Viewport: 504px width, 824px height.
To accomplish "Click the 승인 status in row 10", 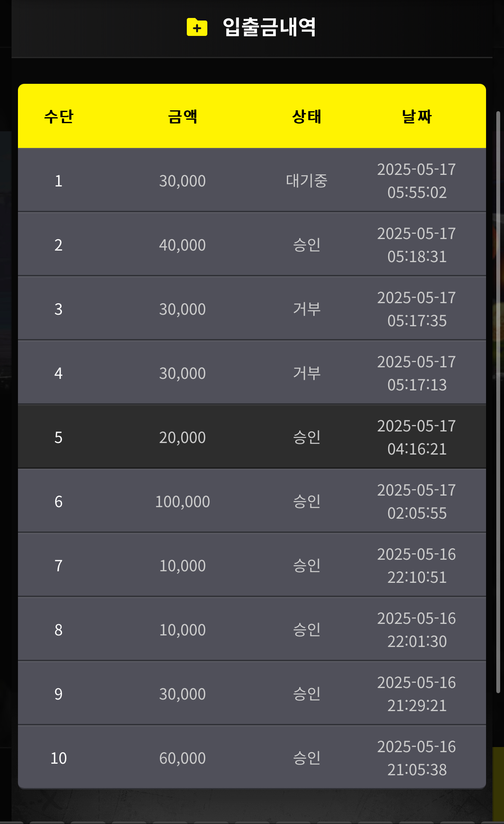I will pos(307,758).
